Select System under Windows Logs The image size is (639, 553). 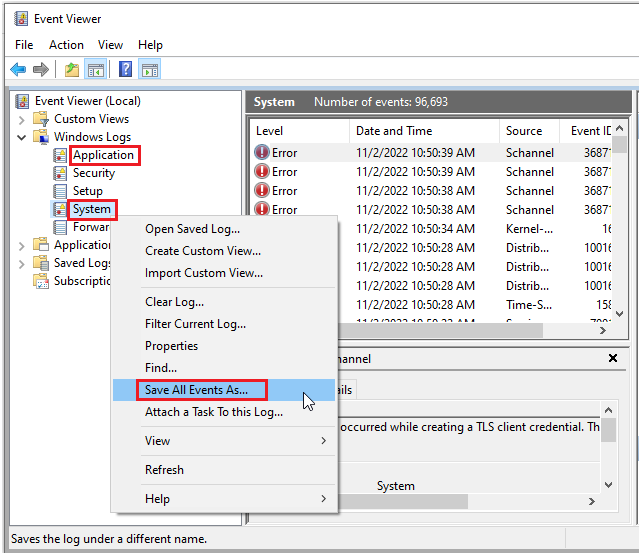click(x=92, y=209)
